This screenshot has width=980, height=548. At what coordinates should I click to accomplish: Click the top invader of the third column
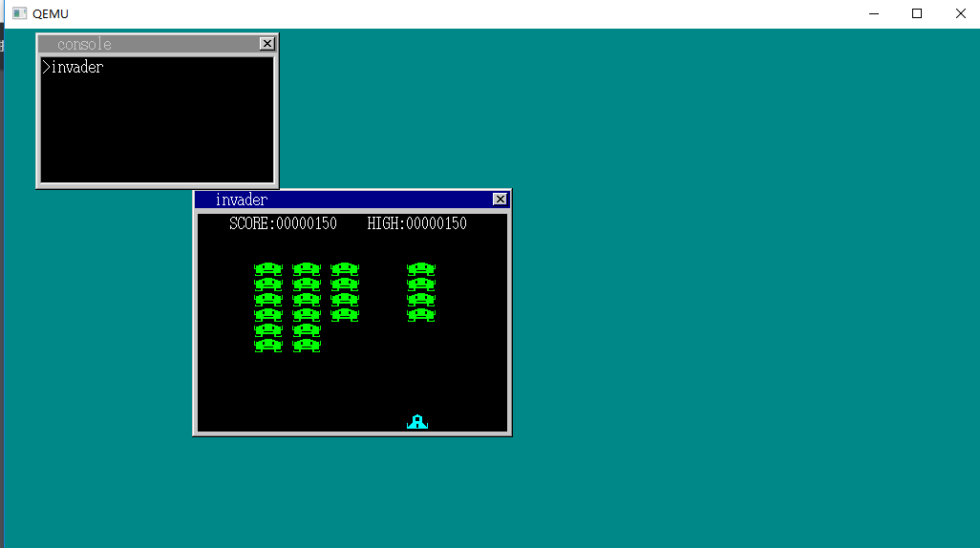[x=345, y=269]
